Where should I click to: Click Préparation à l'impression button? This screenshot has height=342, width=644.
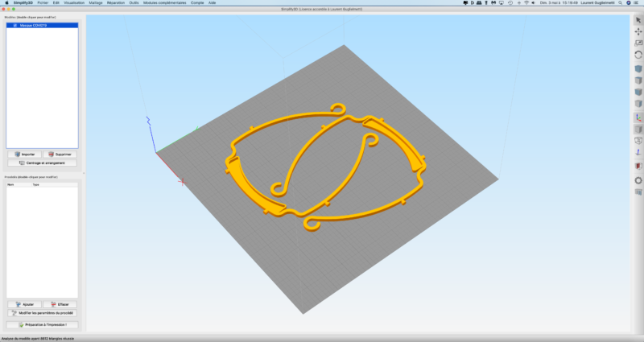click(42, 324)
